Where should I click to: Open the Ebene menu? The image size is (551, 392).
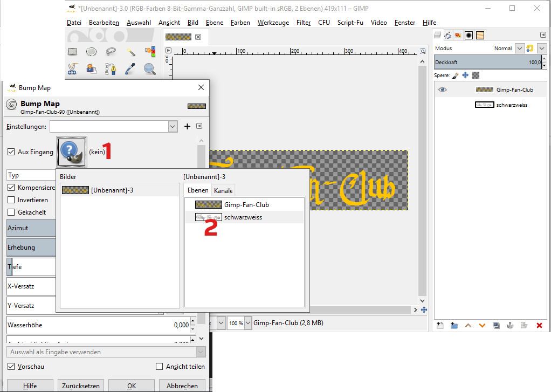pos(215,23)
